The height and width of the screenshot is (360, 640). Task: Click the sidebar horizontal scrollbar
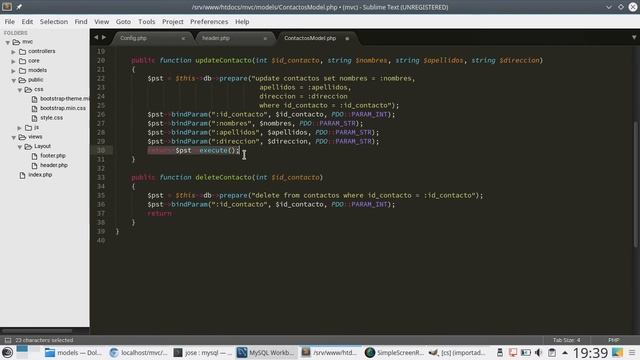point(37,331)
